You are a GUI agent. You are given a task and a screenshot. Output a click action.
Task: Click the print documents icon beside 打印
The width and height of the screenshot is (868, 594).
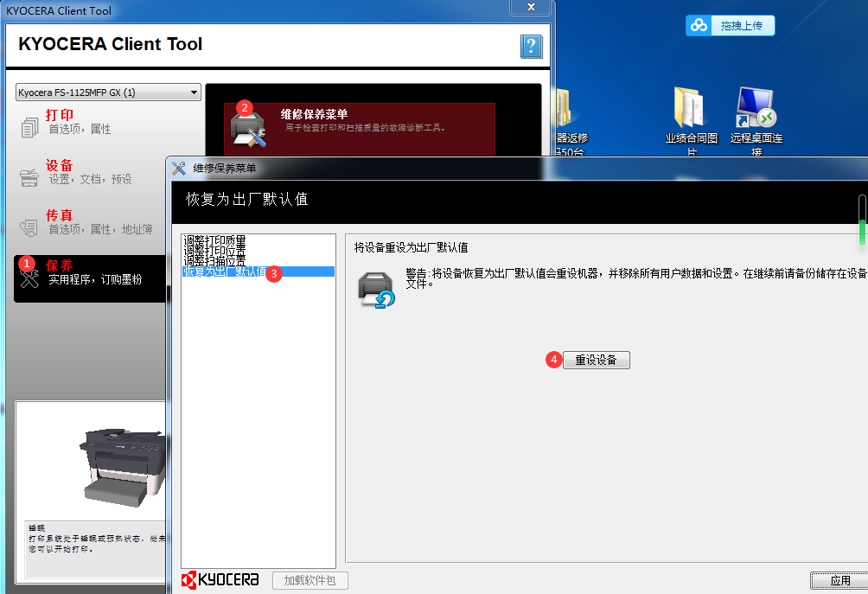pyautogui.click(x=29, y=127)
